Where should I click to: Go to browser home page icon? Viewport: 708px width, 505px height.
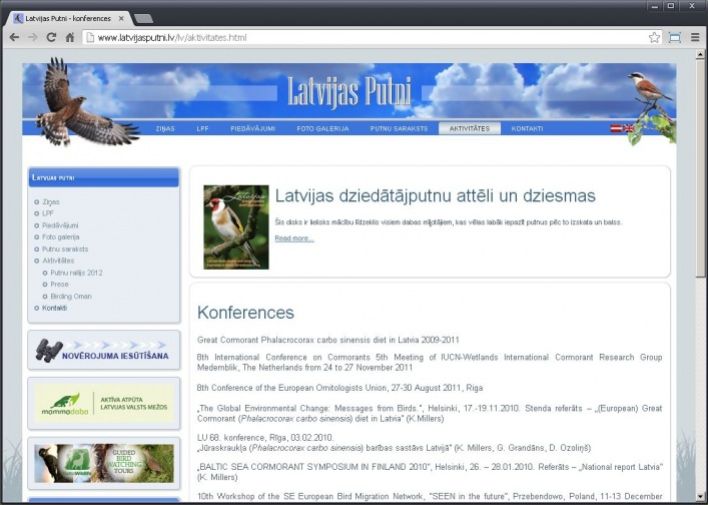click(70, 37)
